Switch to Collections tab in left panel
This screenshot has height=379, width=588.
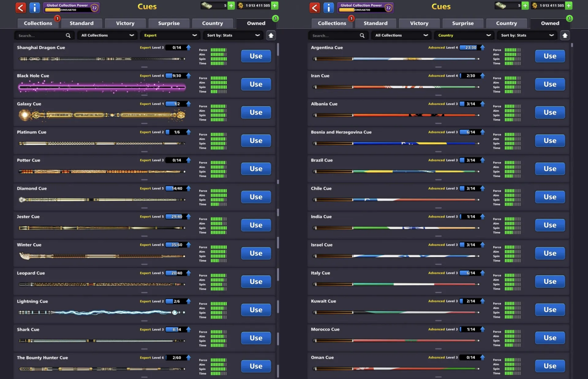pos(38,23)
